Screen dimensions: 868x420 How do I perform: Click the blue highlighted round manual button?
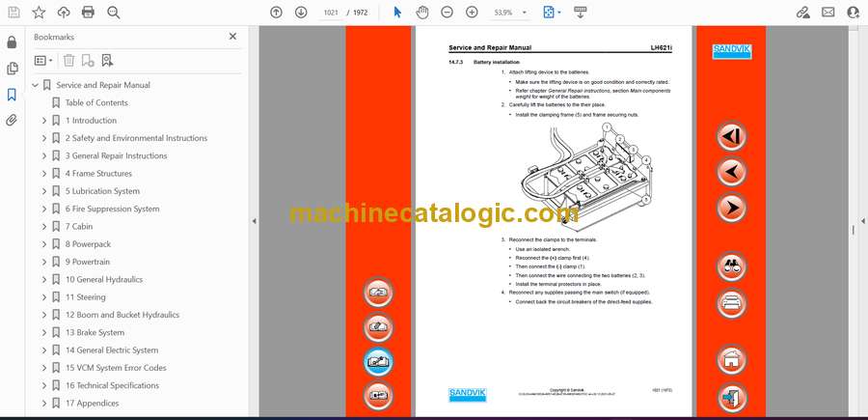(x=378, y=362)
